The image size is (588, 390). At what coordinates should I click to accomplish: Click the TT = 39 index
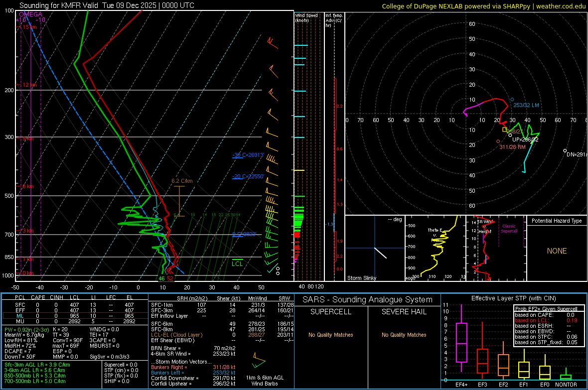(61, 335)
